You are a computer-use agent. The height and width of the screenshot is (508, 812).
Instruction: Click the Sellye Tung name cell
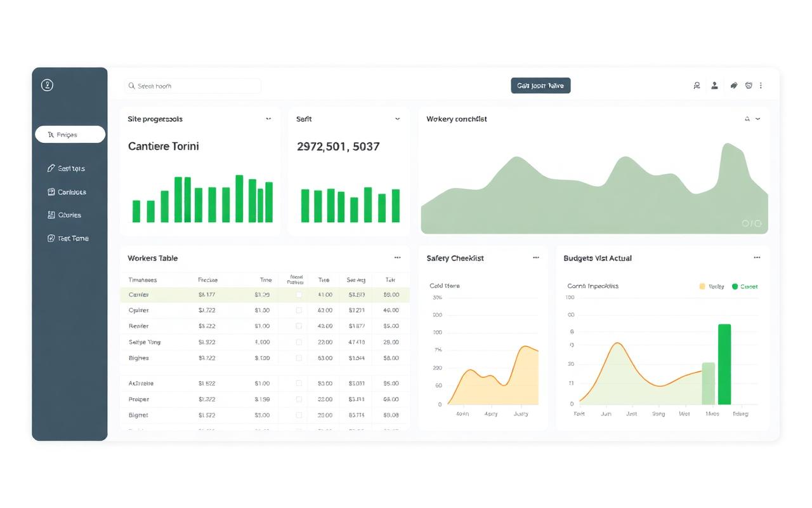(145, 342)
